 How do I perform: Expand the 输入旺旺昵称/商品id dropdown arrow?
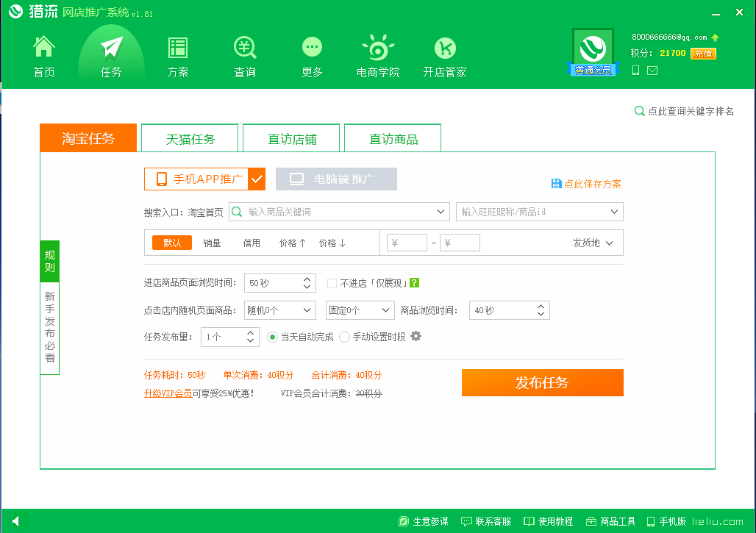click(614, 212)
